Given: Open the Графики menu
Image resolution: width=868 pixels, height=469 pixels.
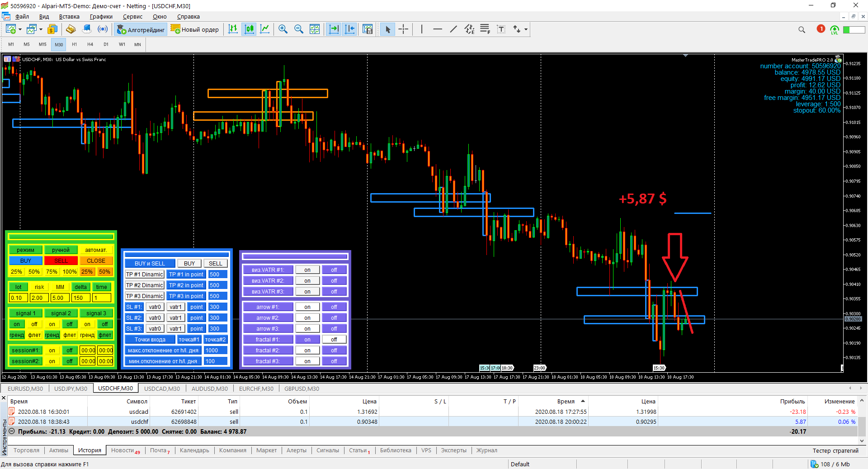Looking at the screenshot, I should tap(101, 17).
